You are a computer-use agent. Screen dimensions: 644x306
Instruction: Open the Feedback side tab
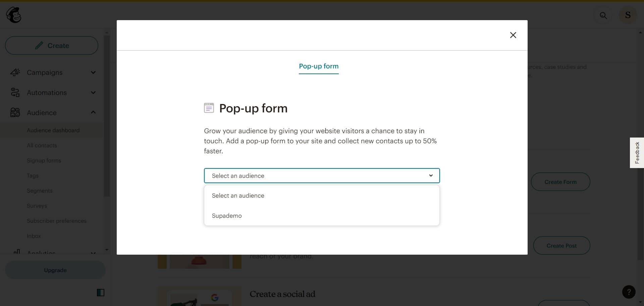pyautogui.click(x=637, y=153)
